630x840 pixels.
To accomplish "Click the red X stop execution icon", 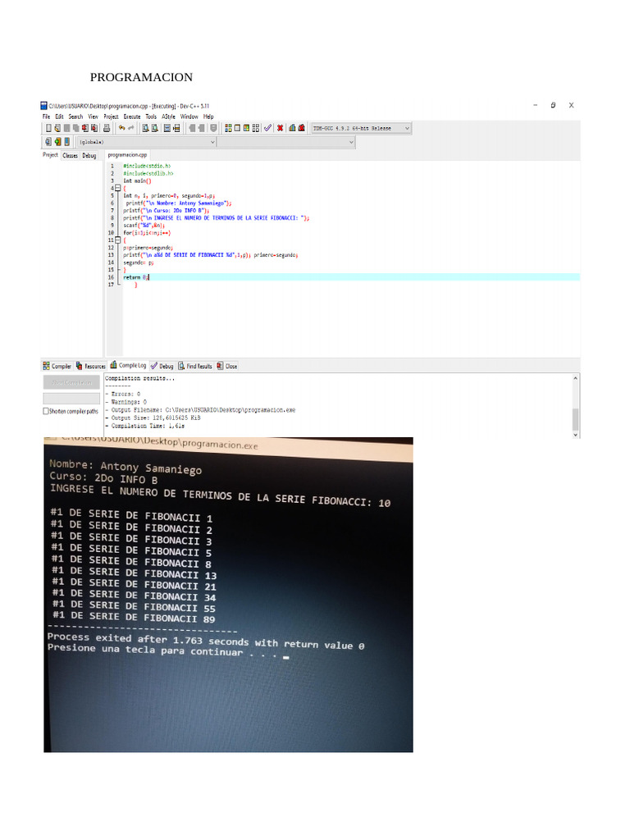I will pyautogui.click(x=280, y=128).
